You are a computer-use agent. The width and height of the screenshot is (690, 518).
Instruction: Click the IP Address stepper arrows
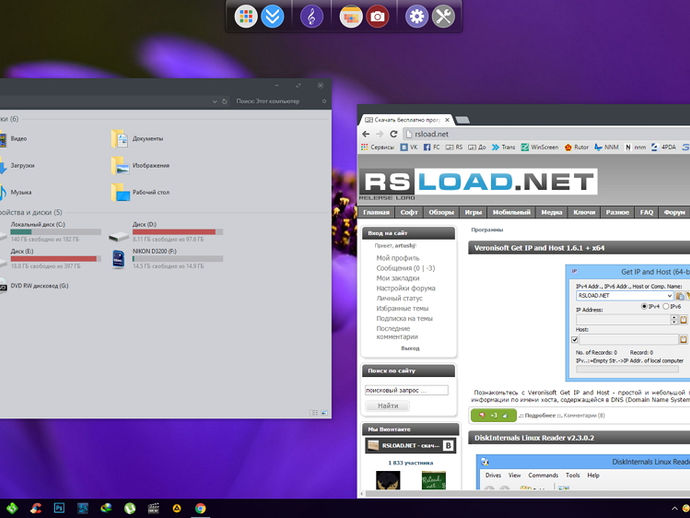click(674, 320)
